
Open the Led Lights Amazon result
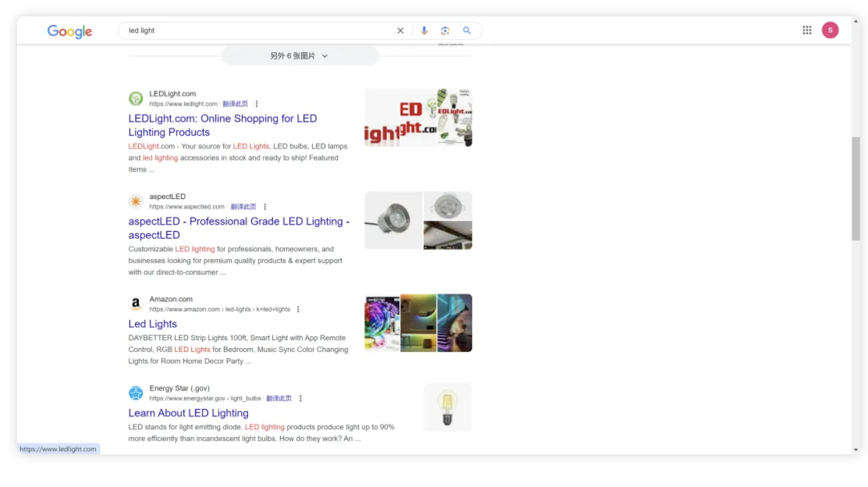(x=153, y=324)
